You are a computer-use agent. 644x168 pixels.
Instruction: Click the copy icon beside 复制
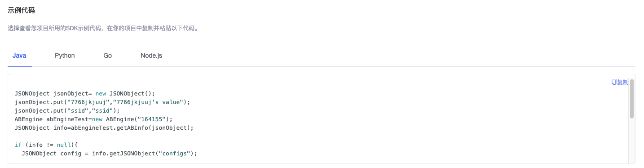614,82
